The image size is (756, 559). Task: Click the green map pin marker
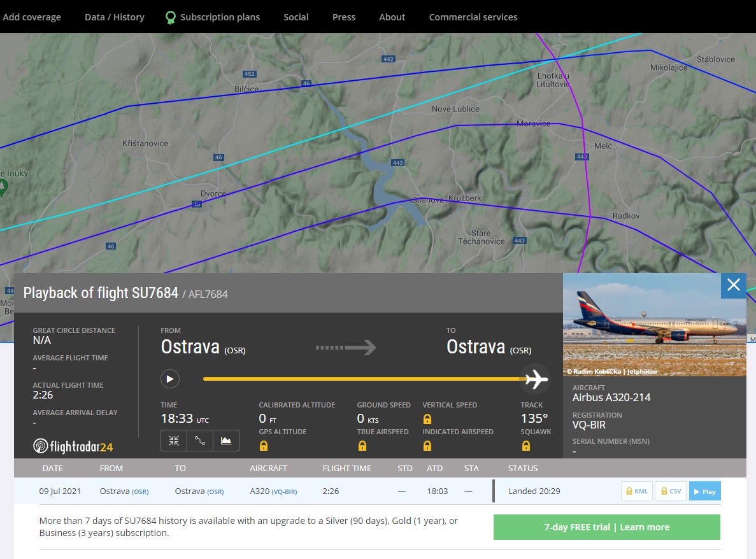(x=3, y=187)
